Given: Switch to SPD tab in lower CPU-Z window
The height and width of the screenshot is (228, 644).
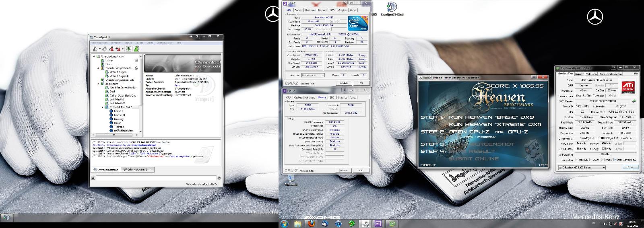Looking at the screenshot, I should [x=332, y=97].
